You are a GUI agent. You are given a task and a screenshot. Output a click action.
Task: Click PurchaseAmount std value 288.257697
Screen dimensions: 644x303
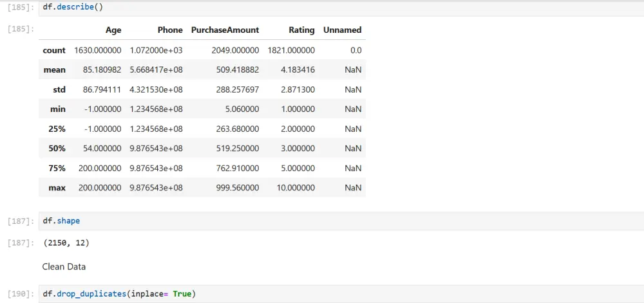point(238,90)
